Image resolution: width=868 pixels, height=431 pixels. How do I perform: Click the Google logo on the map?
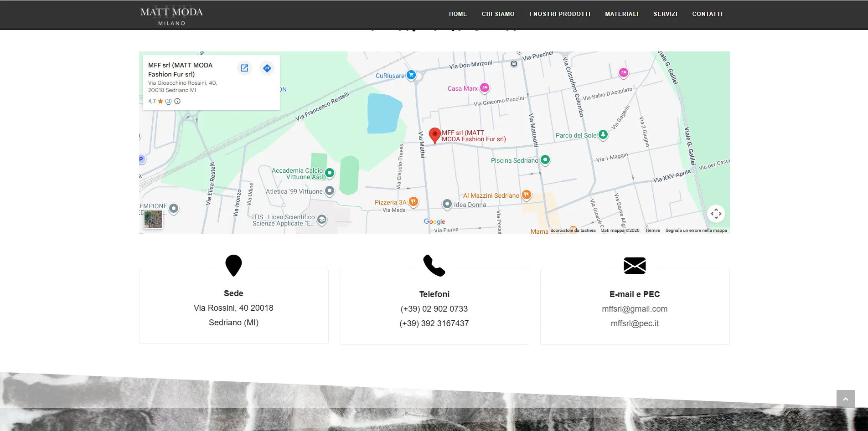(x=434, y=221)
